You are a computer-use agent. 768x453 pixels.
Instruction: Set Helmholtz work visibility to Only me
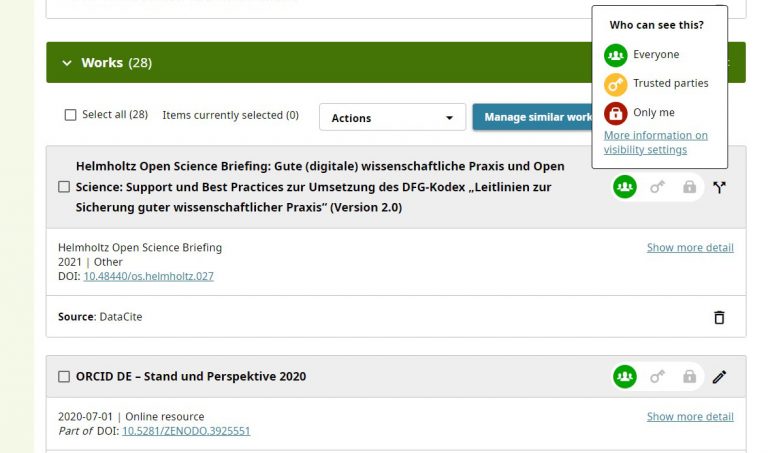689,187
